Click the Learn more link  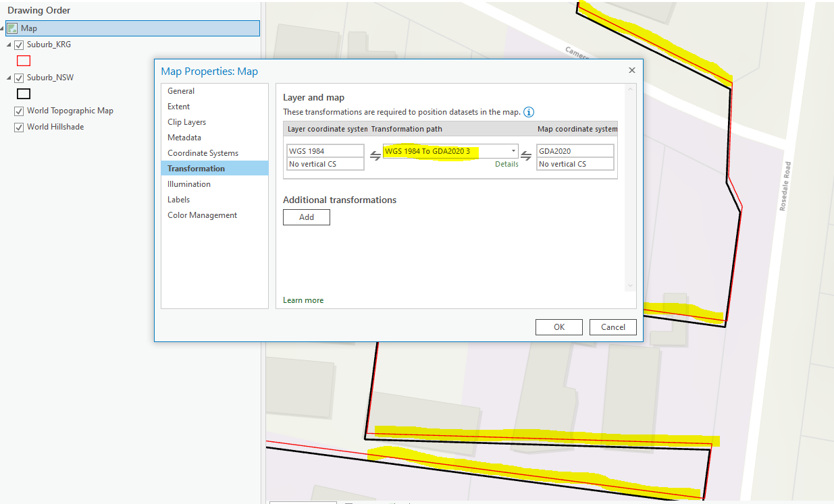pyautogui.click(x=303, y=300)
